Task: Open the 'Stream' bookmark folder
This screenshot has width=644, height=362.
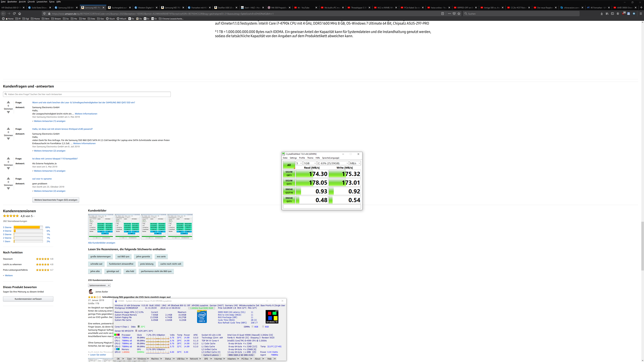Action: coord(56,19)
